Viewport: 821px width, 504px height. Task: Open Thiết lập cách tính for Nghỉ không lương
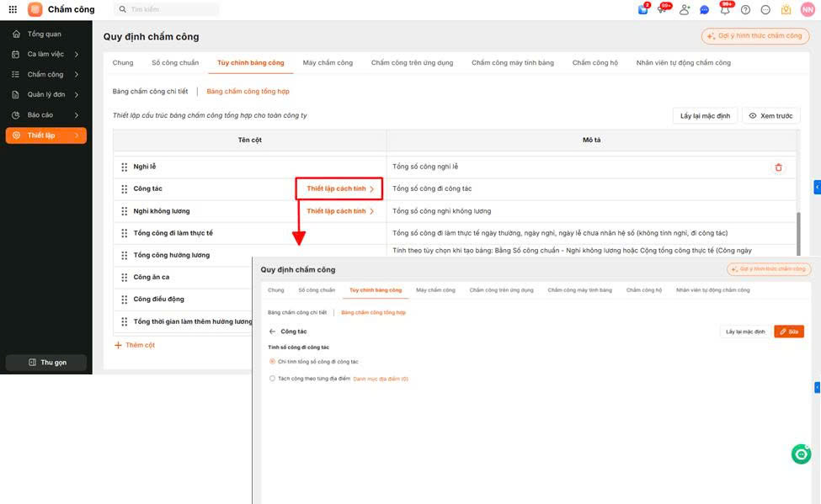point(340,211)
